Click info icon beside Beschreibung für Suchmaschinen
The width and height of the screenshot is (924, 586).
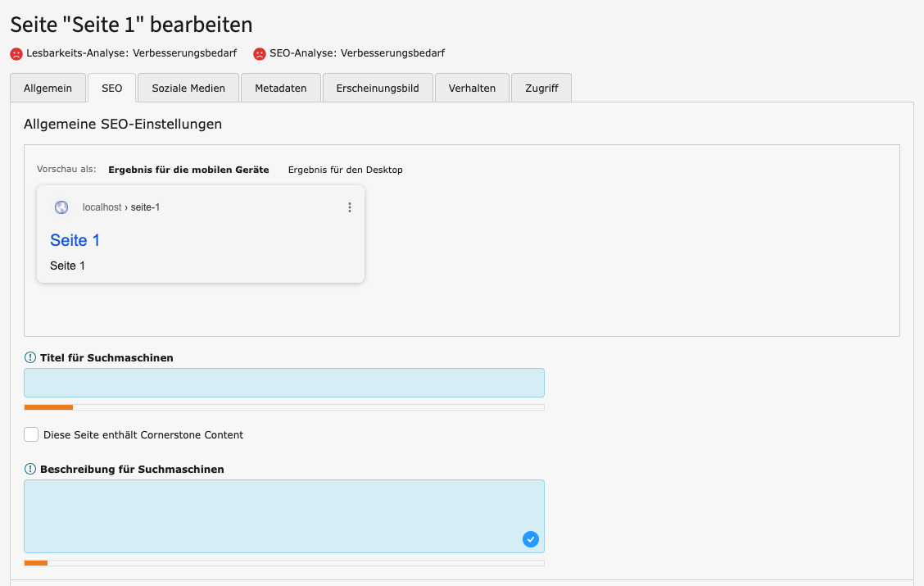(x=30, y=469)
